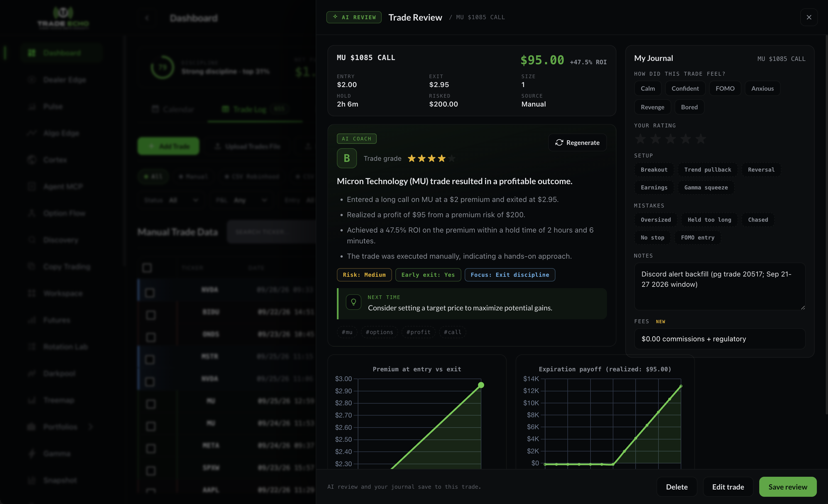Image resolution: width=828 pixels, height=504 pixels.
Task: Click the refresh icon inside Regenerate
Action: [559, 143]
